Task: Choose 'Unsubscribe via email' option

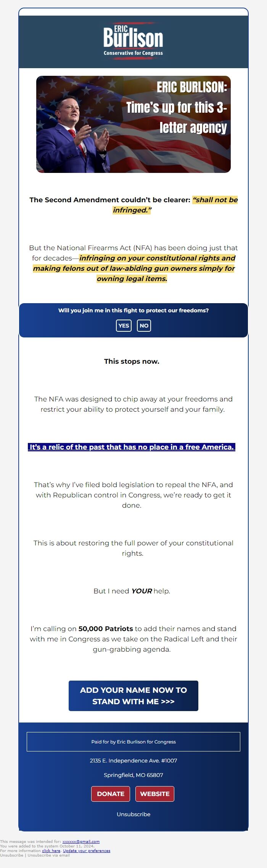Action: coord(48,855)
